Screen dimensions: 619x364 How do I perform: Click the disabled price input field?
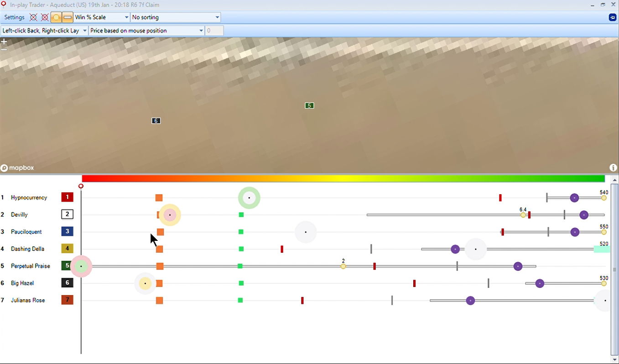tap(214, 31)
